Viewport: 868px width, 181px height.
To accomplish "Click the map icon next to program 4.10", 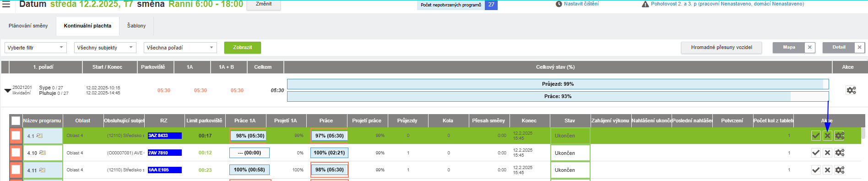I will click(x=43, y=153).
